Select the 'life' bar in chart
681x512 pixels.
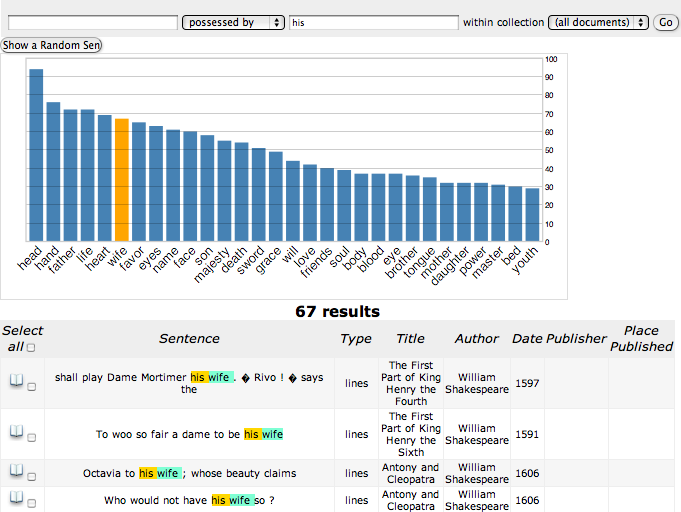(87, 175)
